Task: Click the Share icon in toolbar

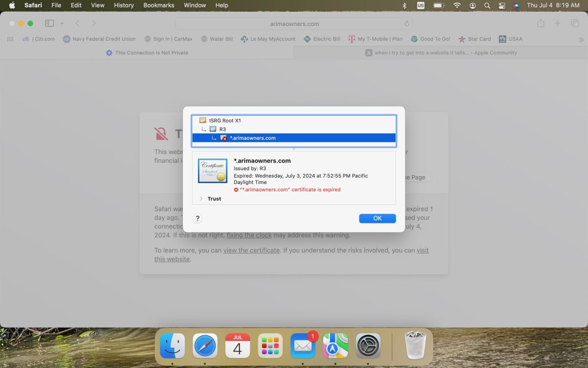Action: tap(540, 24)
